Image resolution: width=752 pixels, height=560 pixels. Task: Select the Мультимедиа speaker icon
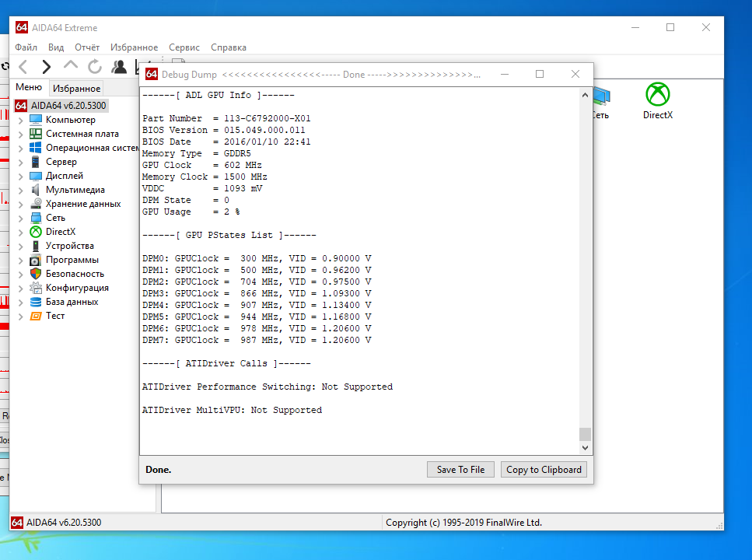pyautogui.click(x=36, y=190)
